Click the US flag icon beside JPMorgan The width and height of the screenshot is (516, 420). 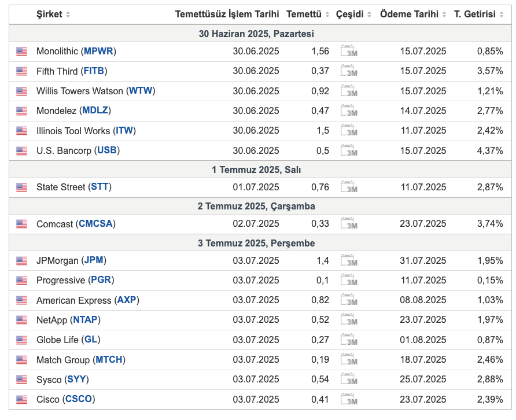[22, 261]
